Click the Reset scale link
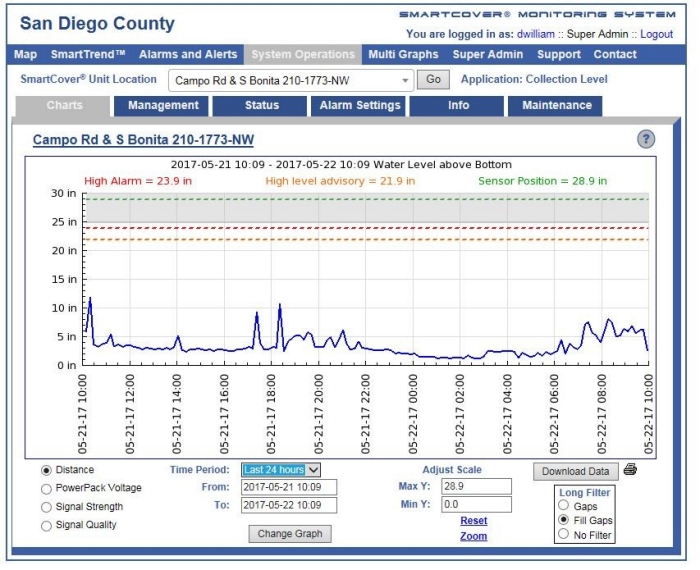 [473, 521]
